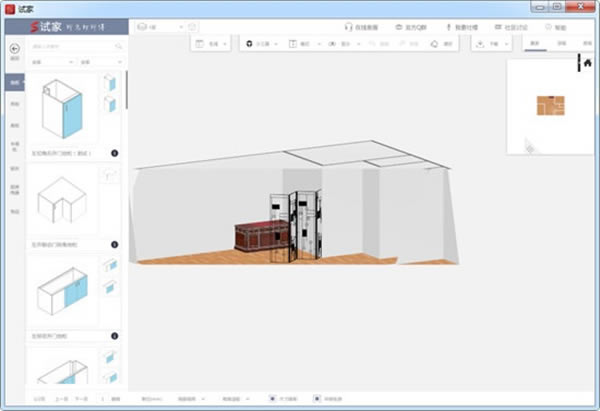600x411 pixels.
Task: Click the search magnifier icon in sidebar
Action: coord(119,46)
